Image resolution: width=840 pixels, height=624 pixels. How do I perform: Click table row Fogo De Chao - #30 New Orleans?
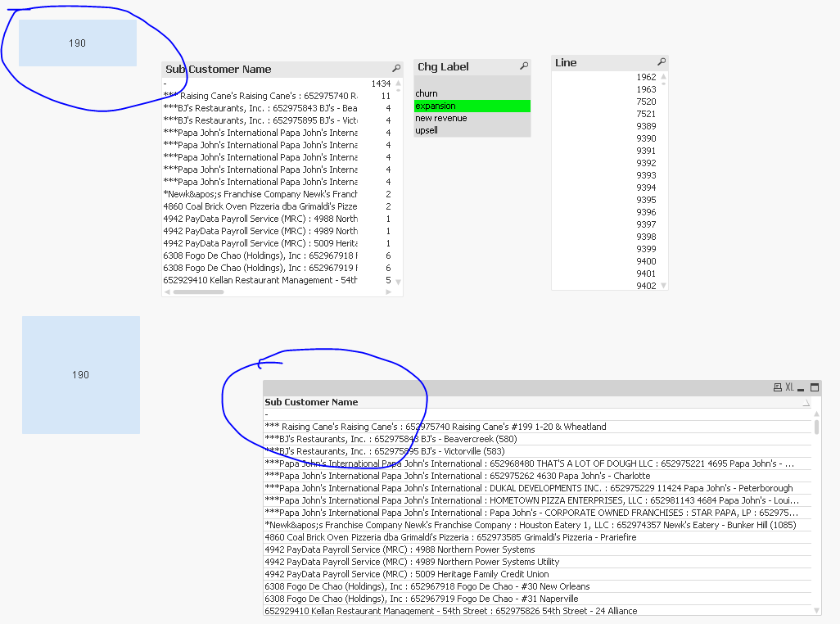click(537, 586)
